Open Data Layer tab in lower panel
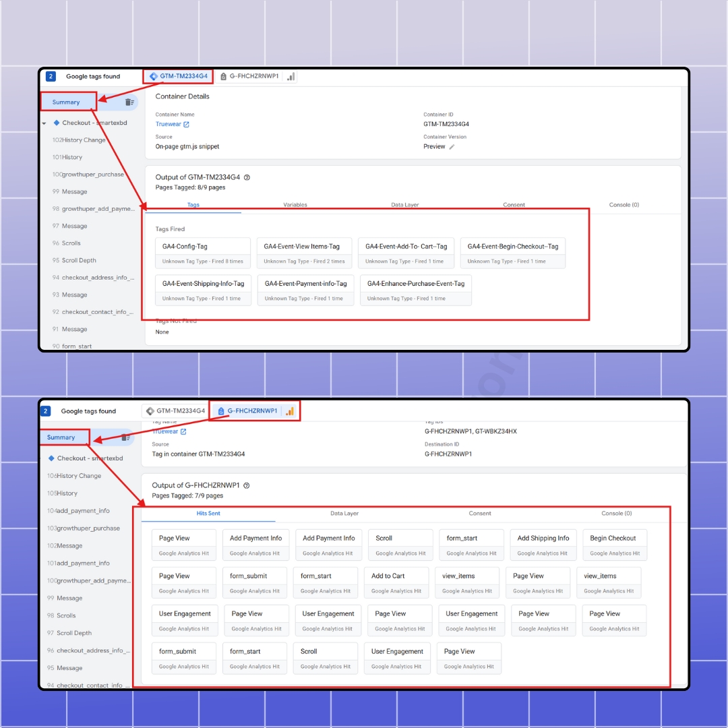 click(344, 514)
